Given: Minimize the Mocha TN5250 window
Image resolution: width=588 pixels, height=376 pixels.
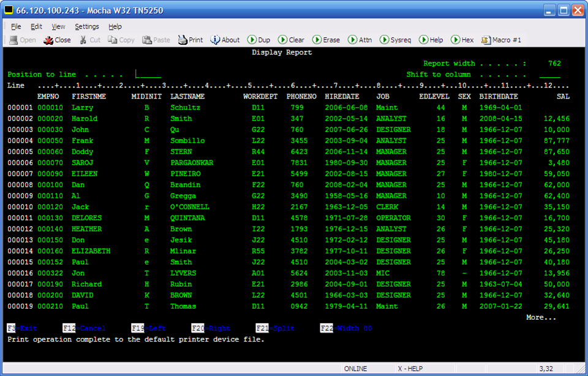Looking at the screenshot, I should (549, 10).
